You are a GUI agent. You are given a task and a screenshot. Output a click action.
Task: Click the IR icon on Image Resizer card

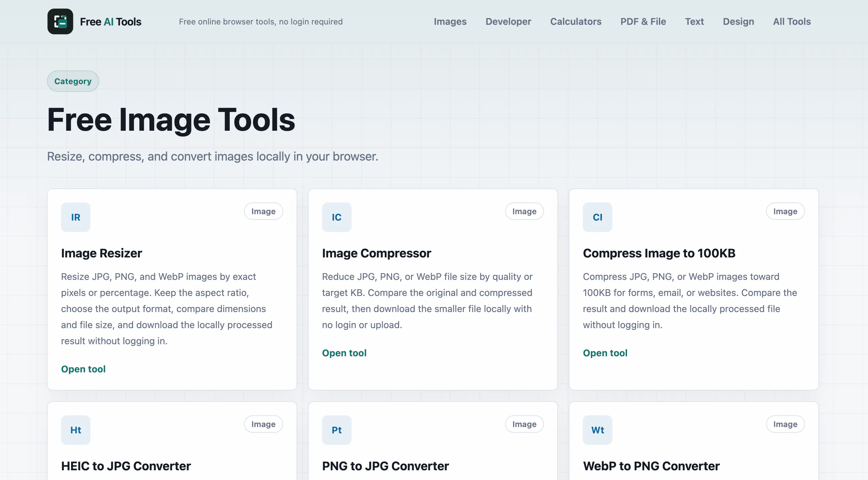click(x=76, y=217)
